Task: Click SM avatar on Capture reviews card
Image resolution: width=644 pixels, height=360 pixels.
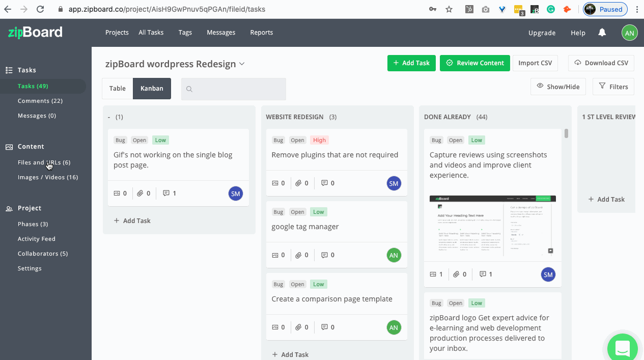Action: pos(548,275)
